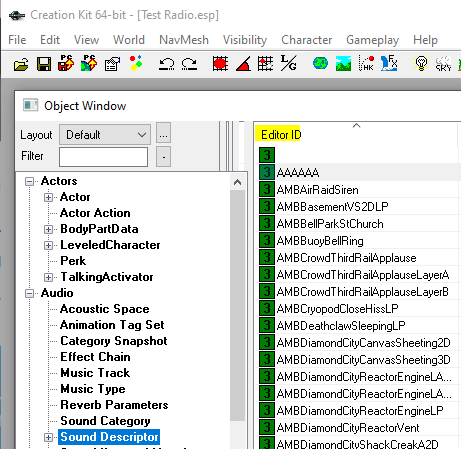Click the green form icon beside AMBAirRaidSiren
This screenshot has width=461, height=449.
click(267, 189)
